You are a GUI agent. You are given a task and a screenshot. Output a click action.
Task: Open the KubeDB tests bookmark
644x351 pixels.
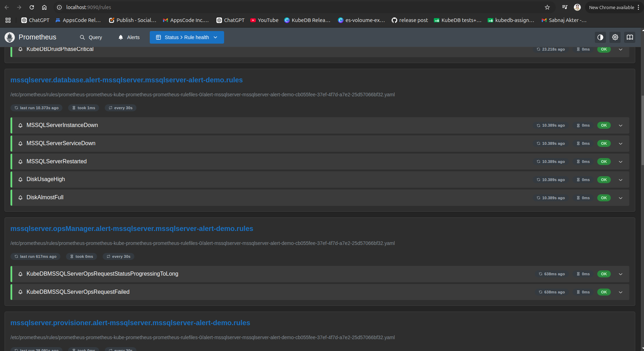click(x=458, y=20)
